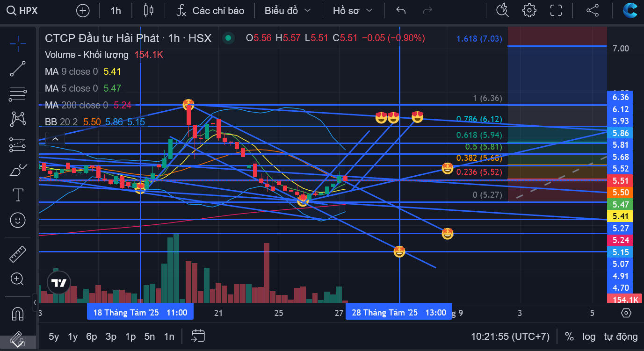Redo the last chart action
This screenshot has width=644, height=351.
coord(427,10)
